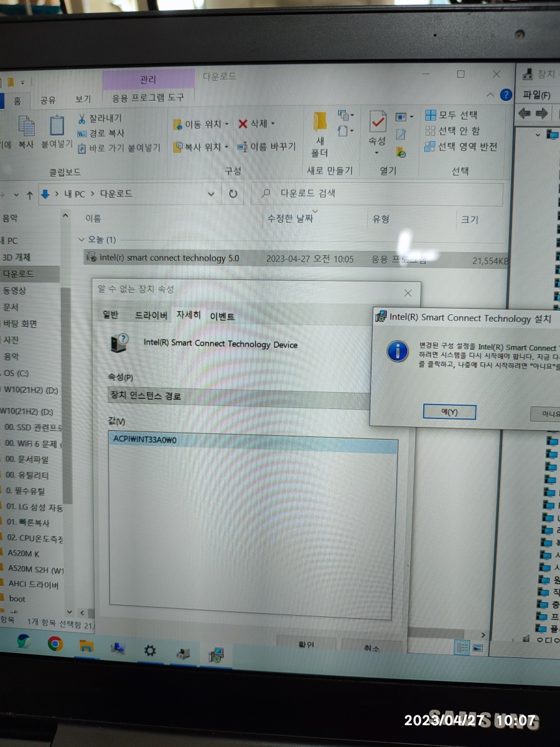Switch to 이벤트 tab in properties dialog
This screenshot has width=560, height=747.
pos(222,316)
